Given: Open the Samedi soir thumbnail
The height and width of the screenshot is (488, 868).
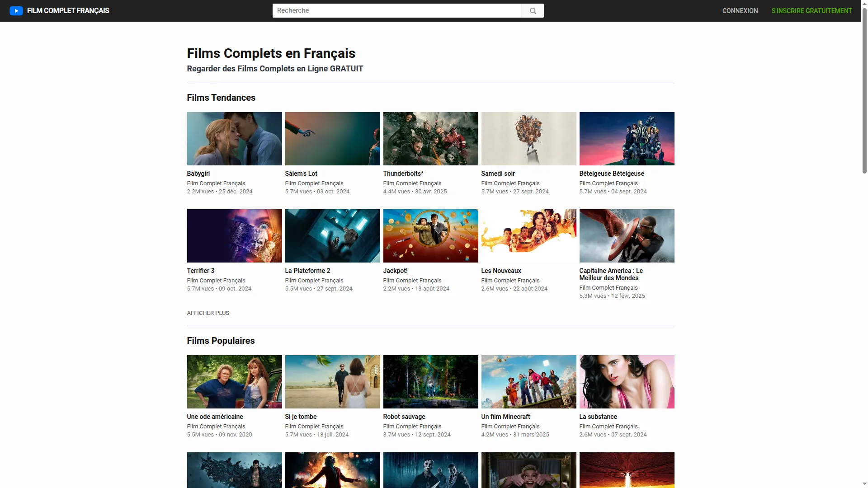Looking at the screenshot, I should point(528,139).
